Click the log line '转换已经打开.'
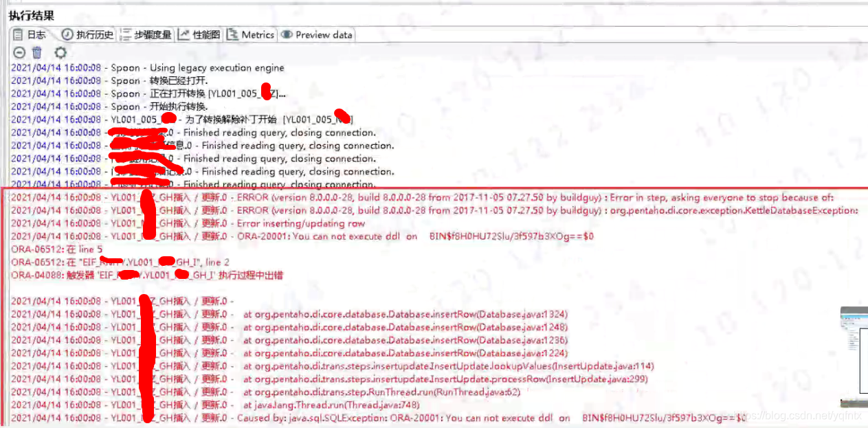The width and height of the screenshot is (868, 428). (110, 81)
